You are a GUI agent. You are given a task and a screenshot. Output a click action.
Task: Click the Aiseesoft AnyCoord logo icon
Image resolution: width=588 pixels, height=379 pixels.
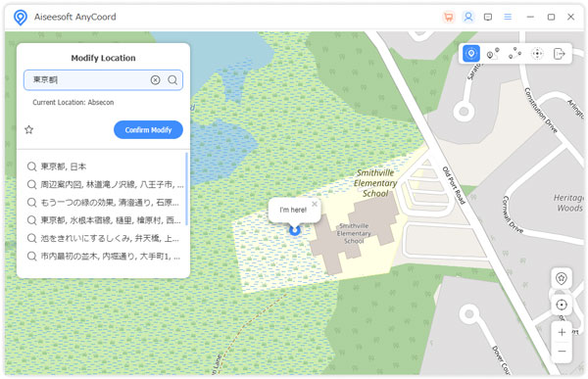coord(21,18)
